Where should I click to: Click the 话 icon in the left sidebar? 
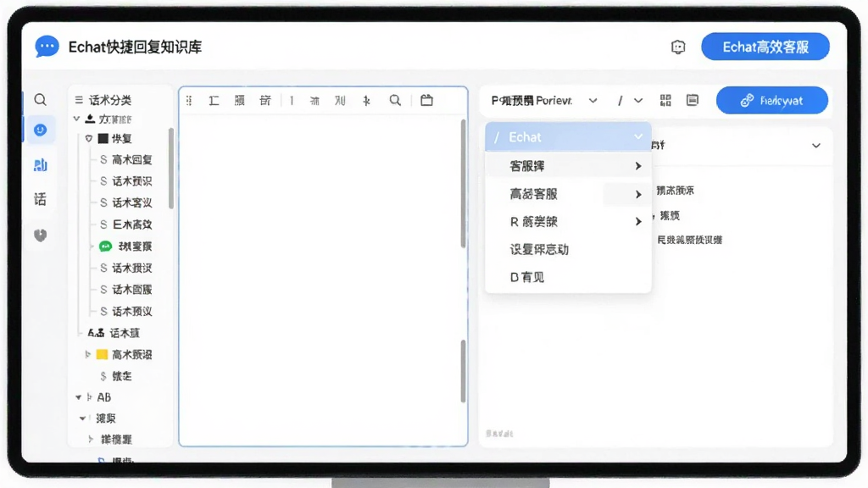point(40,199)
